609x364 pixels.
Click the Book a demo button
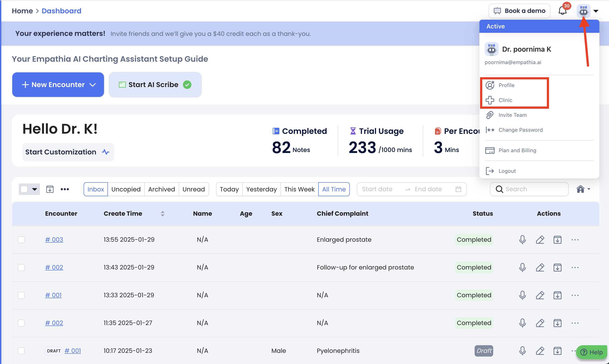tap(519, 11)
